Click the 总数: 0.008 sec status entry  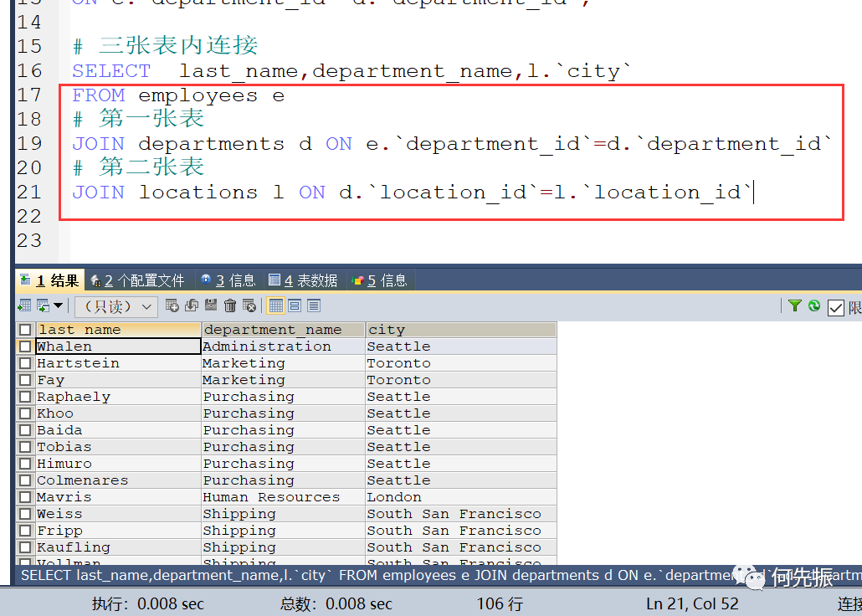pos(336,603)
